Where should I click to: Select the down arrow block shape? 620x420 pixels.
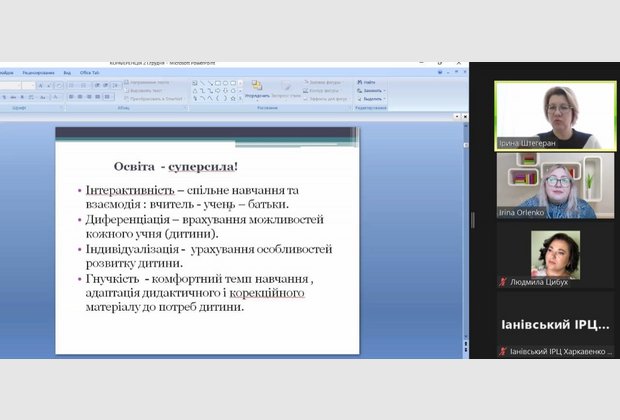coord(225,91)
